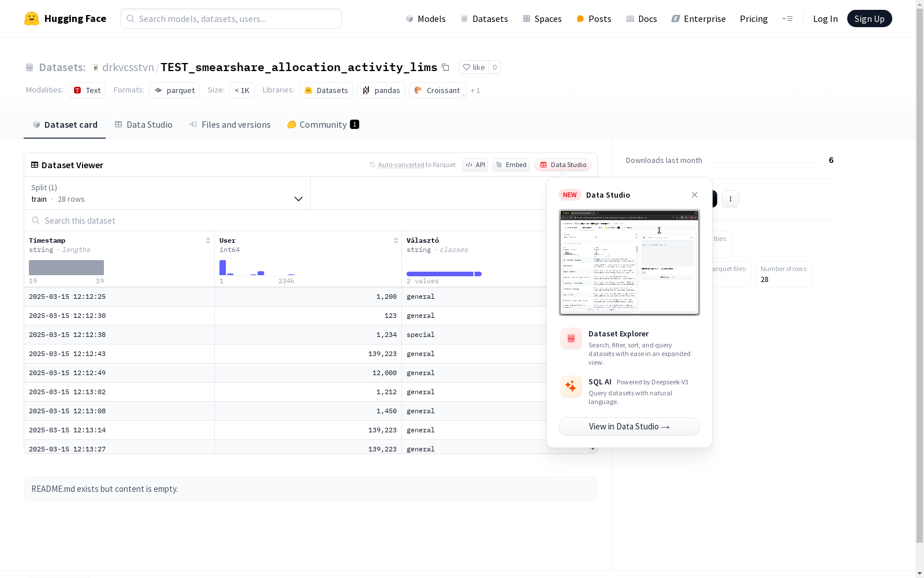
Task: Click the top search models, datasets, users field
Action: click(x=231, y=18)
